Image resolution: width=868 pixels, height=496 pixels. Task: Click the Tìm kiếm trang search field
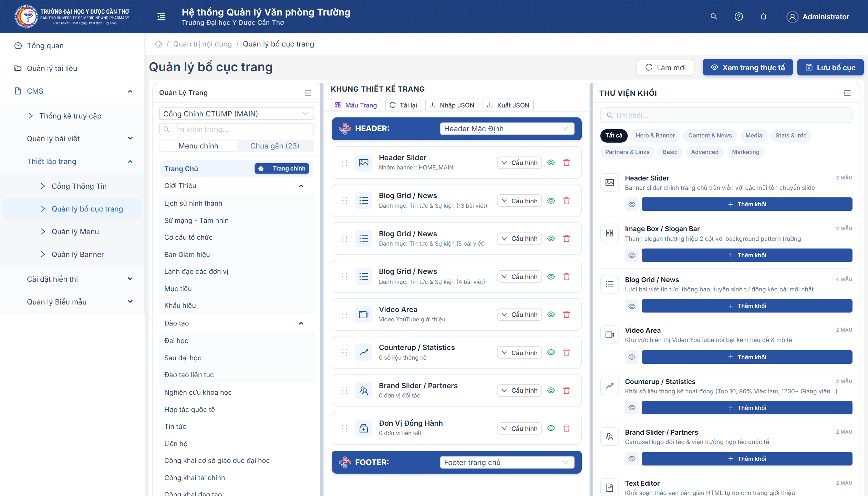tap(236, 129)
